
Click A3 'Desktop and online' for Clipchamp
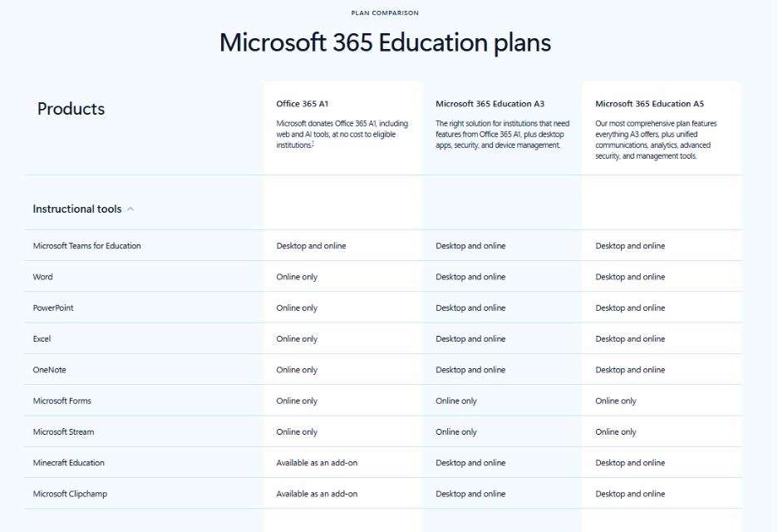(x=470, y=494)
